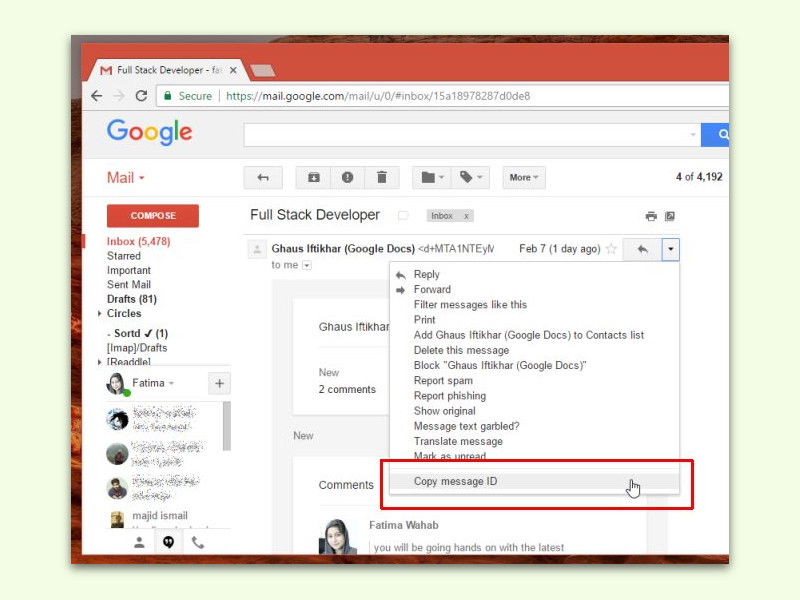Open conversation in new window icon

(x=670, y=216)
